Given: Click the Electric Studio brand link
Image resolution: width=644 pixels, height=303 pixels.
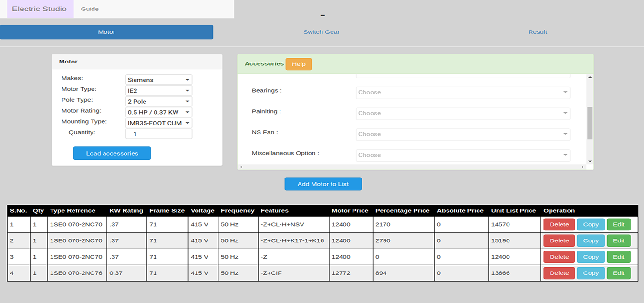Looking at the screenshot, I should [x=40, y=9].
